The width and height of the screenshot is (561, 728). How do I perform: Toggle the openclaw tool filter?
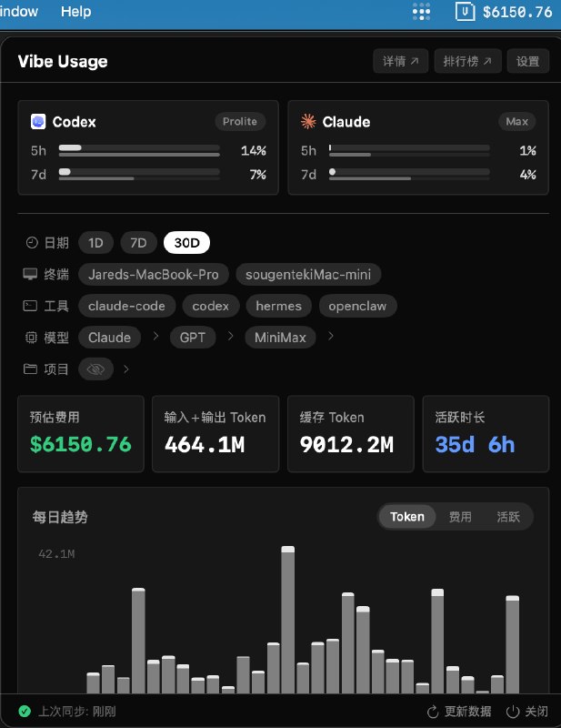point(357,306)
